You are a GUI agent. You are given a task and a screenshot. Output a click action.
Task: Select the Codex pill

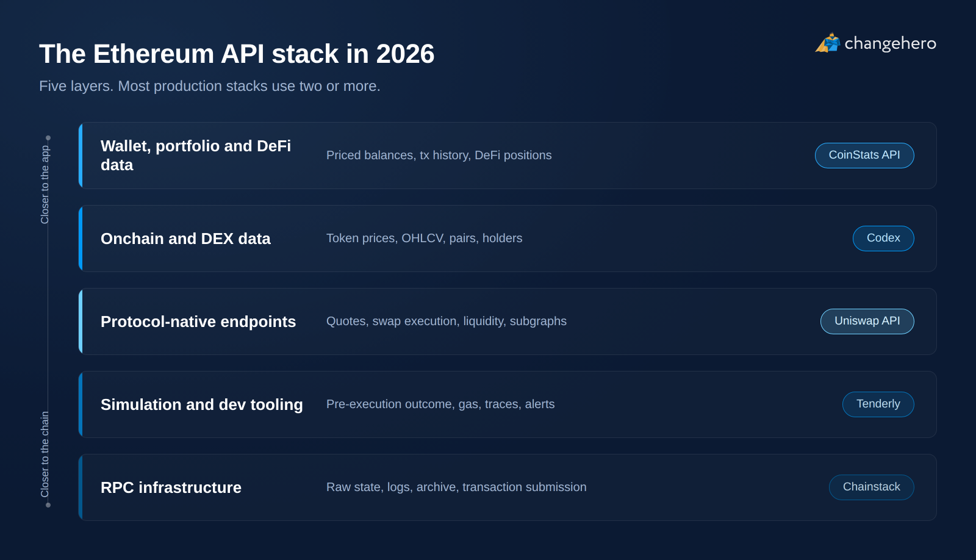pyautogui.click(x=883, y=239)
